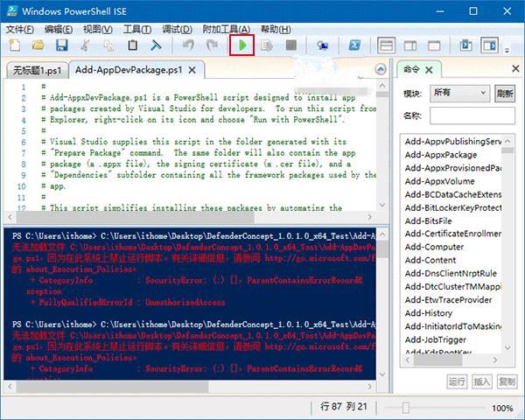Open the toolbar overflow options arrow
The height and width of the screenshot is (420, 525).
point(507,51)
